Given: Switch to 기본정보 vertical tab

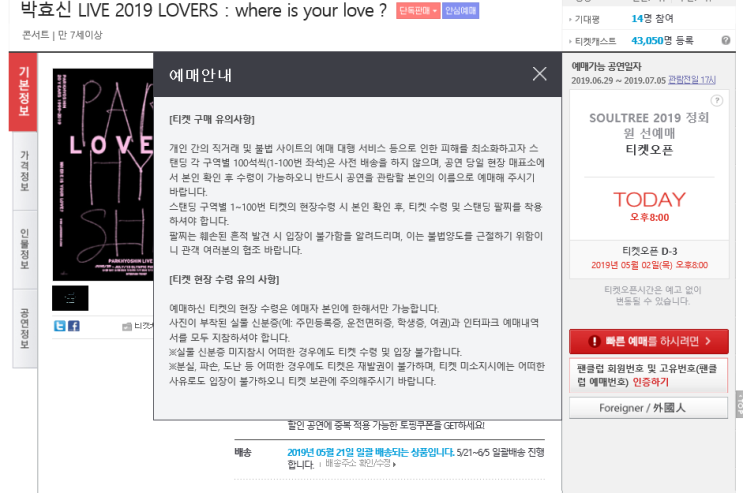Looking at the screenshot, I should click(x=23, y=91).
